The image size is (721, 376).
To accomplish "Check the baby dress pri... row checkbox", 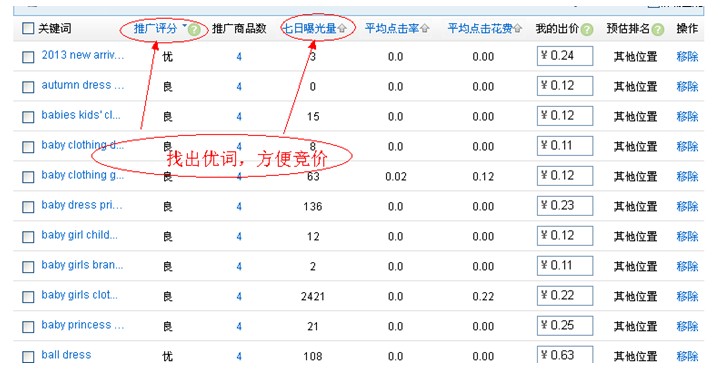I will 28,207.
